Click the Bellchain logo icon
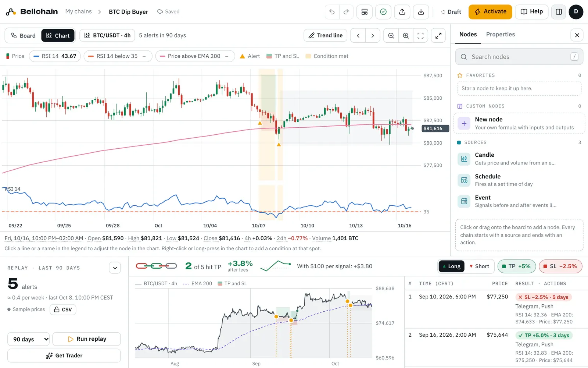 pos(11,12)
